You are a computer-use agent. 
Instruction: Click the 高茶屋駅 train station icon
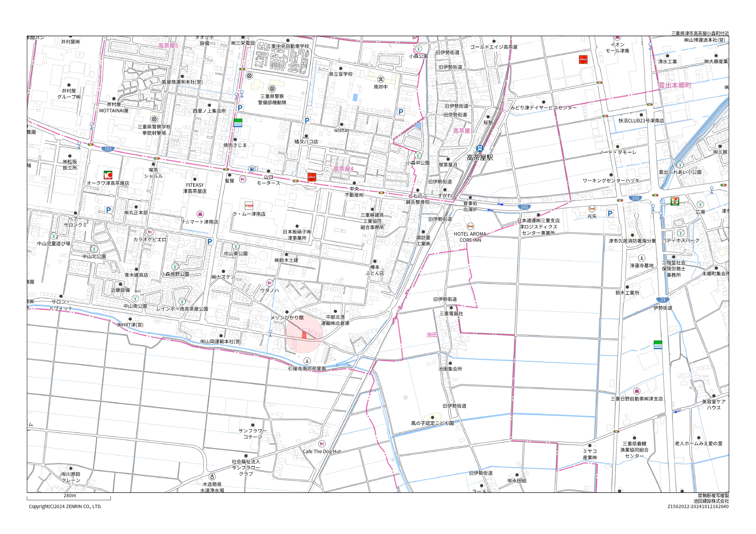(x=479, y=149)
